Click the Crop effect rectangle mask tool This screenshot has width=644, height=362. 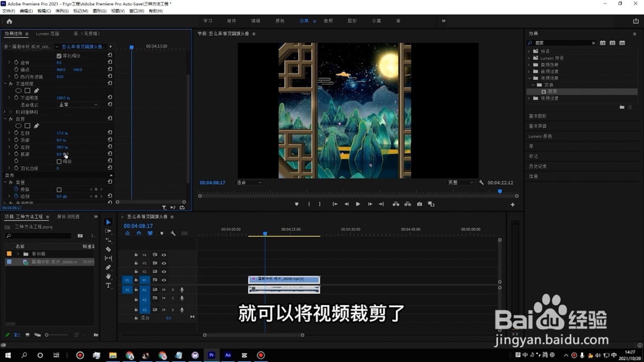pyautogui.click(x=27, y=126)
